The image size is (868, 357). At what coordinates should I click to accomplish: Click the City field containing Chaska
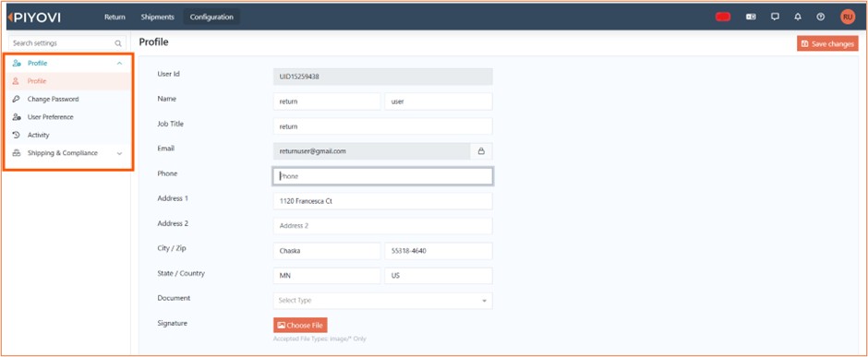point(327,251)
